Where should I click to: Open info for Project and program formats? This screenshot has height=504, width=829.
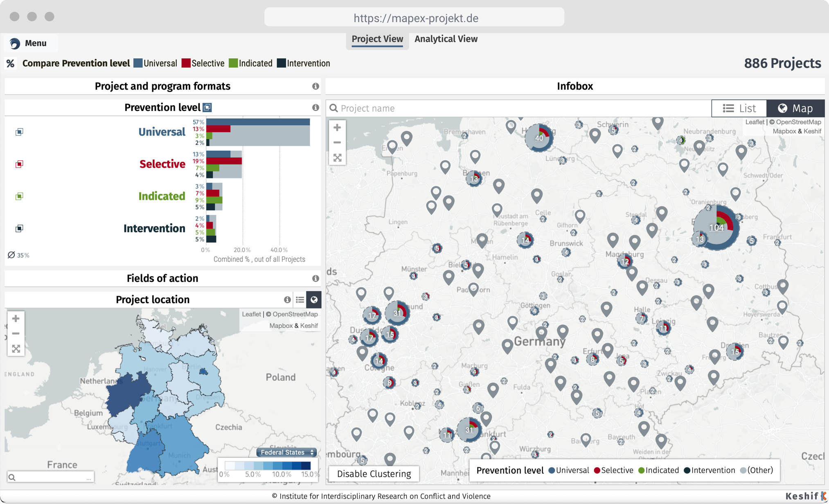click(315, 86)
